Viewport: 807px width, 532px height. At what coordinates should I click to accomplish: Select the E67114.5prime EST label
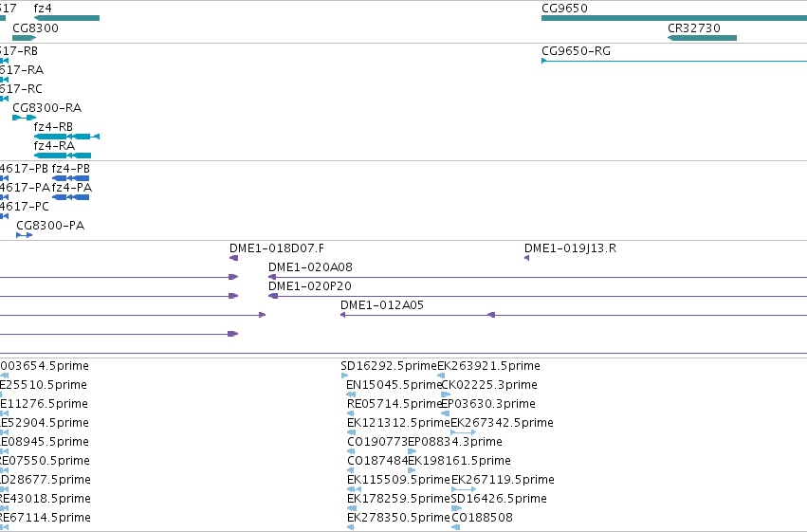(x=46, y=518)
